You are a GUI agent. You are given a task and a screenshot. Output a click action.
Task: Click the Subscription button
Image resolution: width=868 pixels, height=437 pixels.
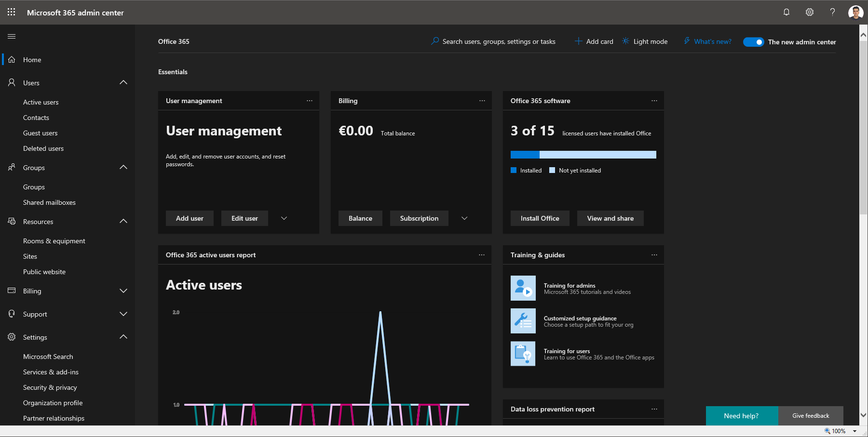(x=419, y=218)
